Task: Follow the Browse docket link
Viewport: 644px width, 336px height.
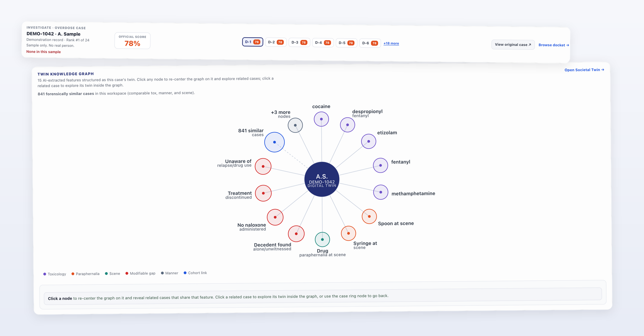Action: click(x=554, y=45)
